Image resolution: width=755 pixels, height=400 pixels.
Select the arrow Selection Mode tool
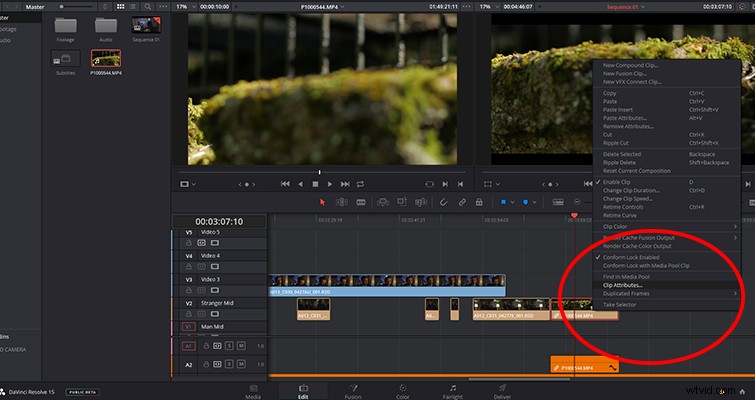322,202
